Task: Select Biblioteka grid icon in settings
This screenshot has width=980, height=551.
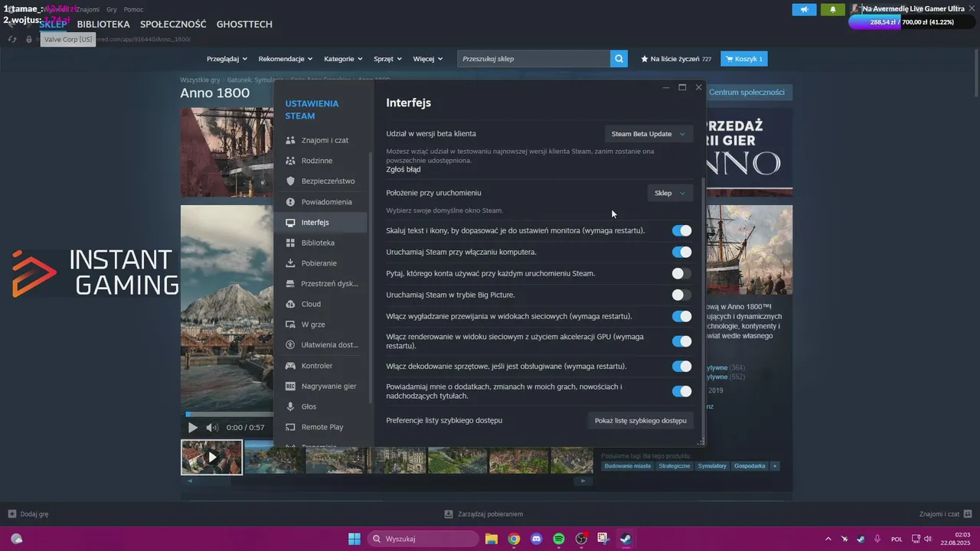Action: (290, 243)
